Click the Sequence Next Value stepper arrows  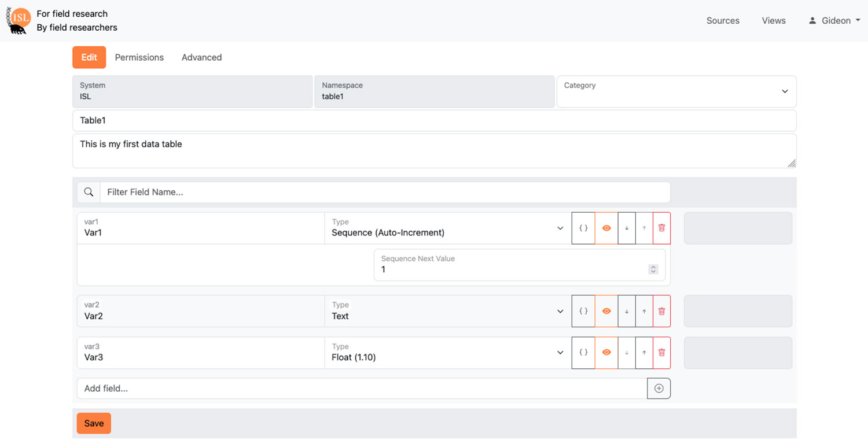(653, 269)
